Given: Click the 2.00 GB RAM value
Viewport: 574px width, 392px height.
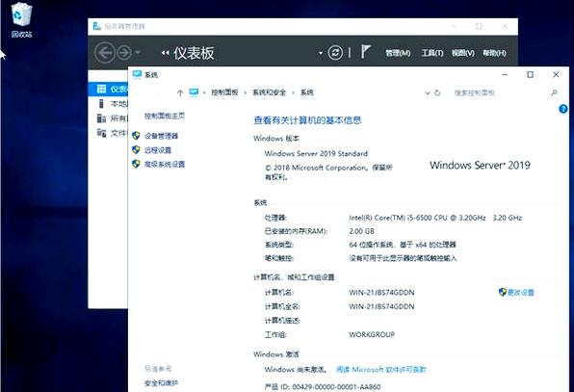Looking at the screenshot, I should pos(362,231).
